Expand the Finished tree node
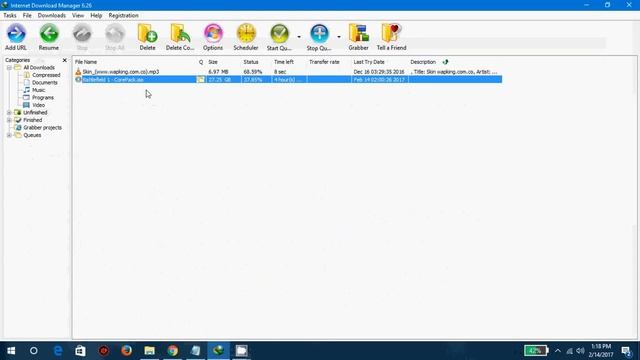640x360 pixels. [x=9, y=120]
